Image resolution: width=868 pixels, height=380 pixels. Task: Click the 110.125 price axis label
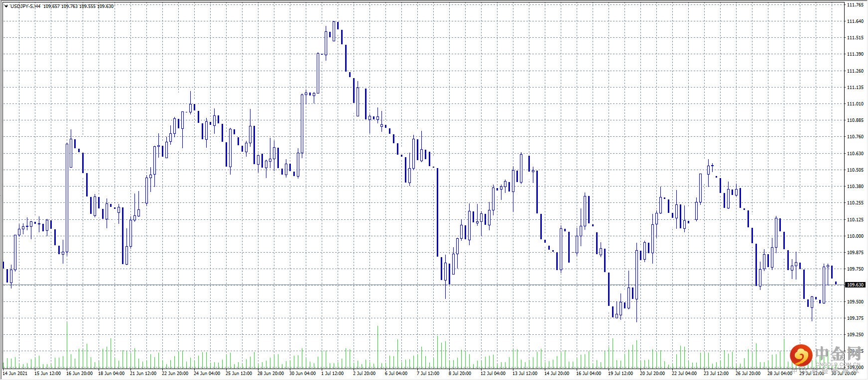click(855, 220)
